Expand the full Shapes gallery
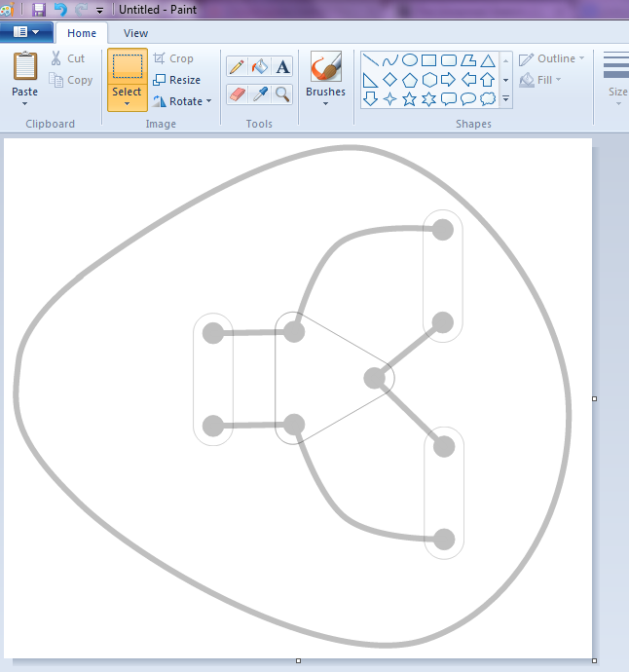The height and width of the screenshot is (672, 629). click(x=505, y=99)
